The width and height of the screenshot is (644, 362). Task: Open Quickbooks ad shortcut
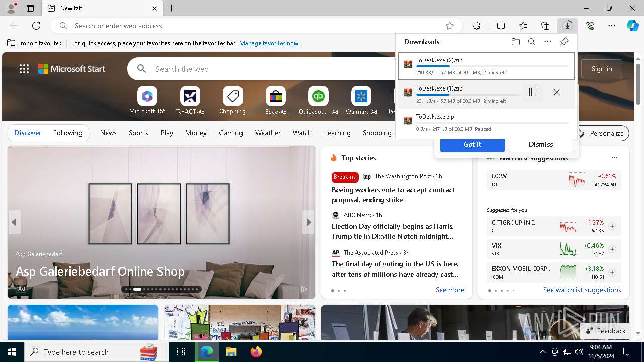point(318,101)
